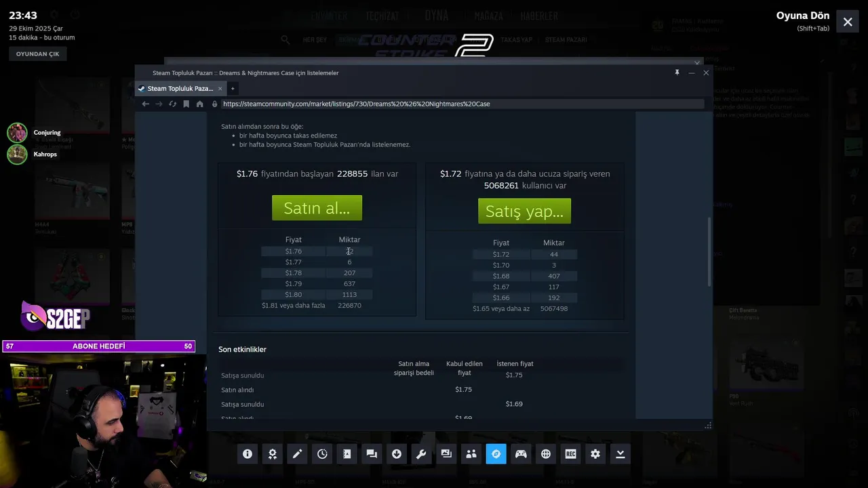Open Kahrops friend entry
The image size is (868, 488).
pyautogui.click(x=33, y=155)
